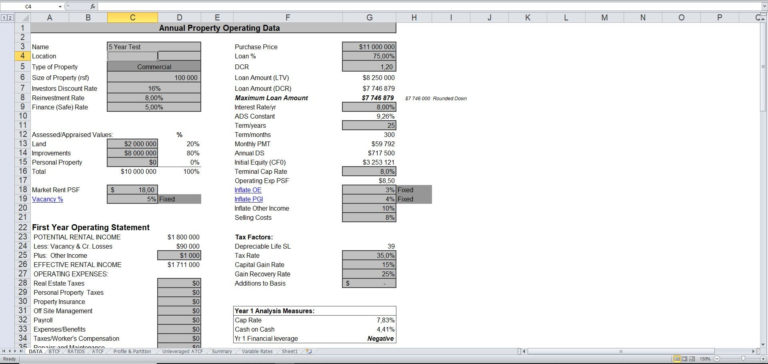This screenshot has height=364, width=768.
Task: Go to first sheet tab arrow
Action: [3, 351]
